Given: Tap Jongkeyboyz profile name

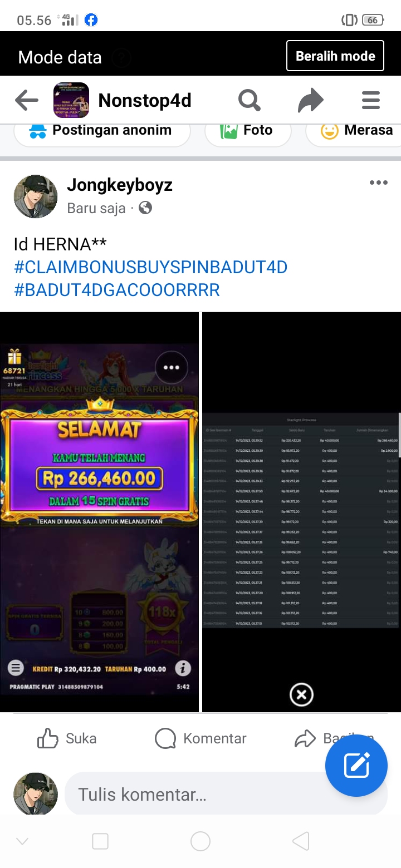Looking at the screenshot, I should [x=120, y=185].
